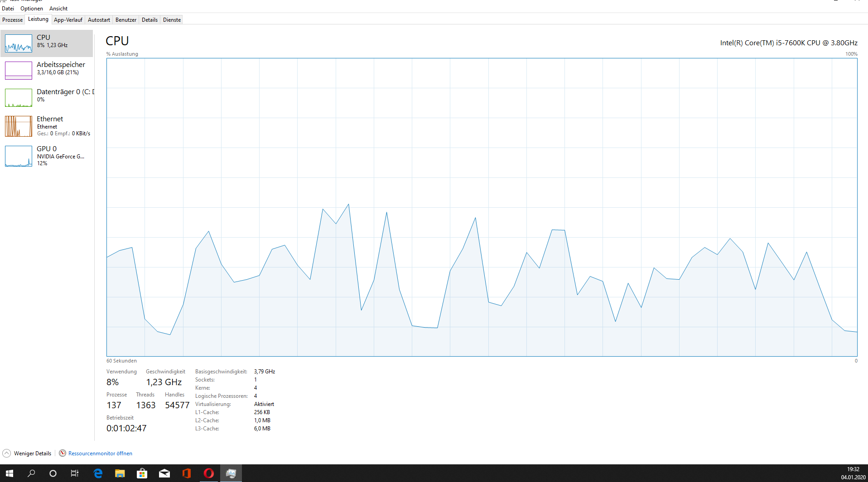Screen dimensions: 868x482
Task: Switch to the Prozesse tab
Action: click(12, 19)
